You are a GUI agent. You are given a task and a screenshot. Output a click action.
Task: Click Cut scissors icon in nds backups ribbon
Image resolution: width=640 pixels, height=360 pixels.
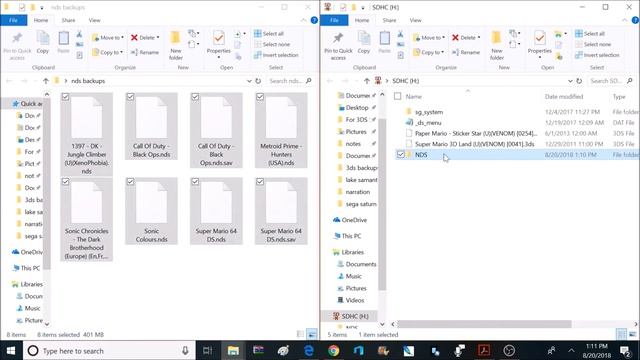(79, 35)
